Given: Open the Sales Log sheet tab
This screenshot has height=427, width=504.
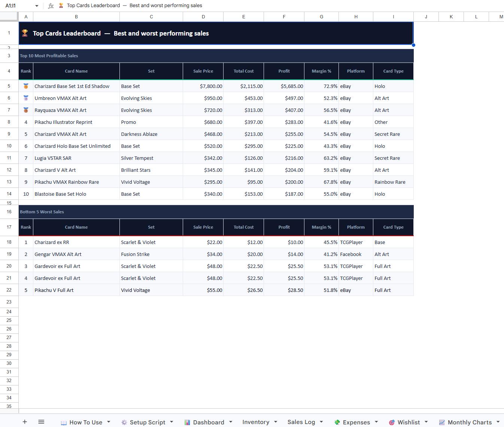Looking at the screenshot, I should 301,422.
